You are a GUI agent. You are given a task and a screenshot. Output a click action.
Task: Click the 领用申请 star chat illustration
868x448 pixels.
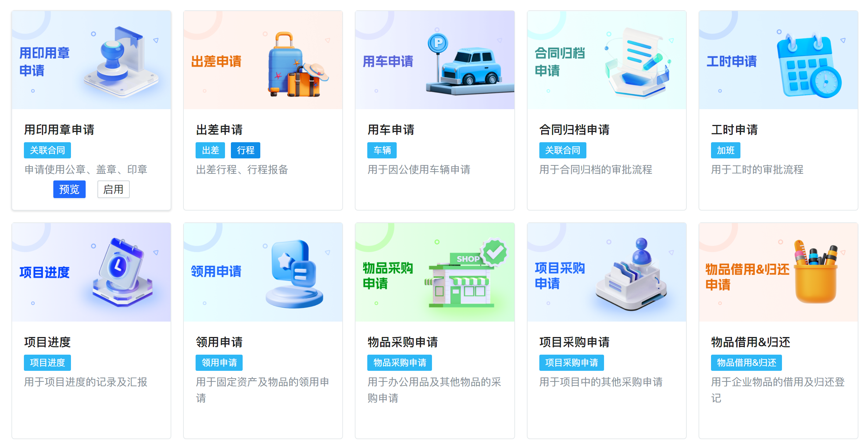click(x=294, y=274)
